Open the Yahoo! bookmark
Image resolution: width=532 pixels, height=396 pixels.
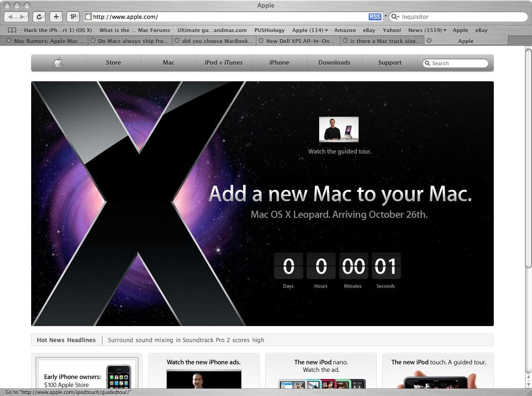[392, 30]
